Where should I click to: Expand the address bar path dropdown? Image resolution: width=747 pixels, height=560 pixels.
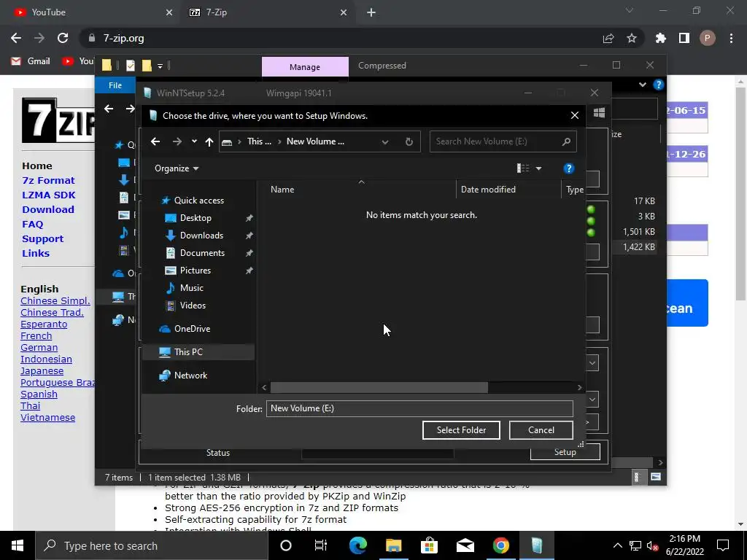(385, 141)
